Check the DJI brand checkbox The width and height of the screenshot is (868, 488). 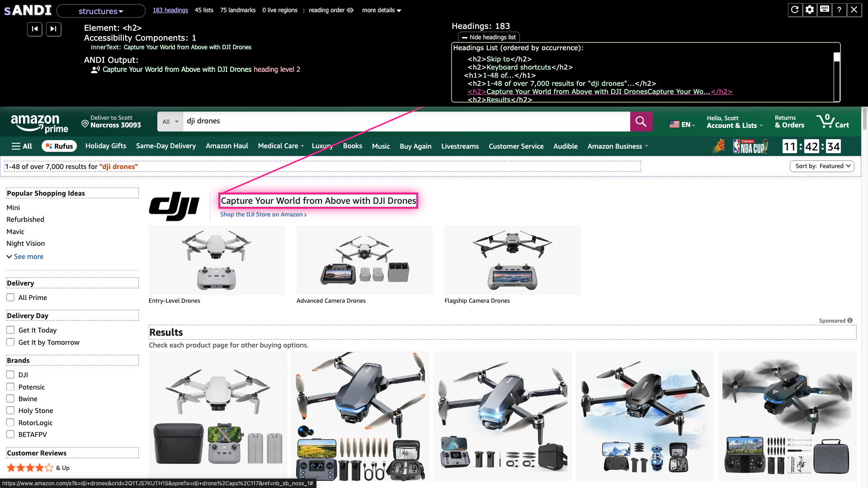click(x=10, y=375)
